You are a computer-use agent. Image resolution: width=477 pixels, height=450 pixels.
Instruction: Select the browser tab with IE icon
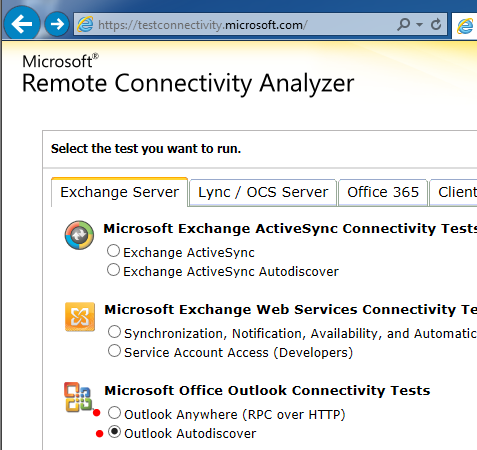click(465, 26)
